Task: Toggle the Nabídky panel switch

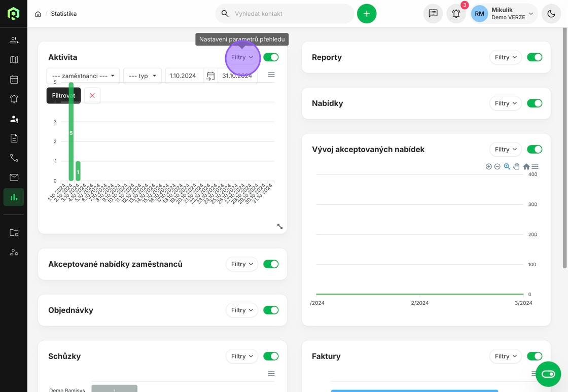Action: point(535,103)
